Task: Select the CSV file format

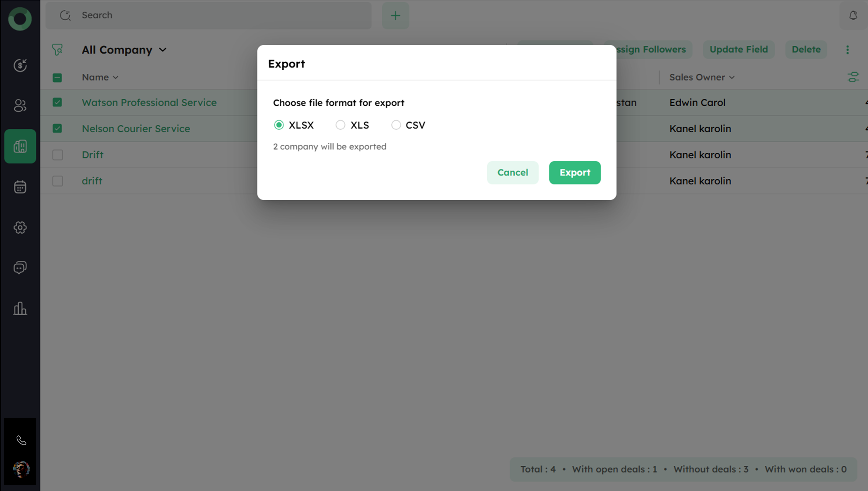Action: (x=396, y=125)
